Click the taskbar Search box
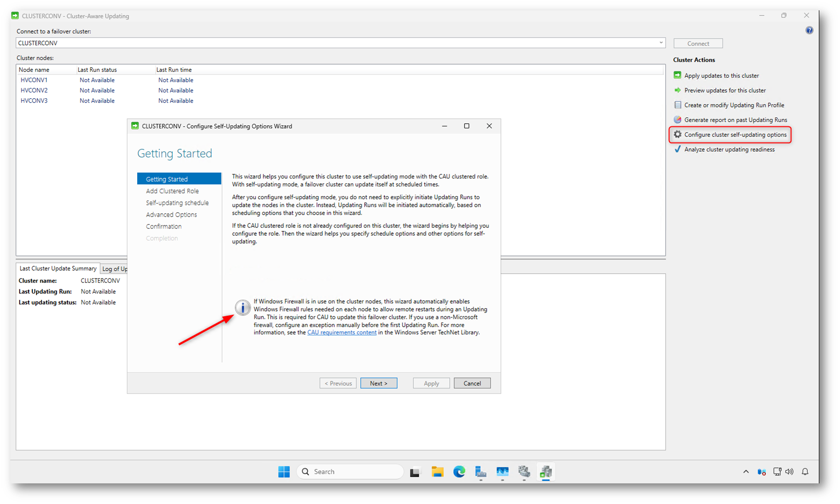840x504 pixels. tap(350, 472)
